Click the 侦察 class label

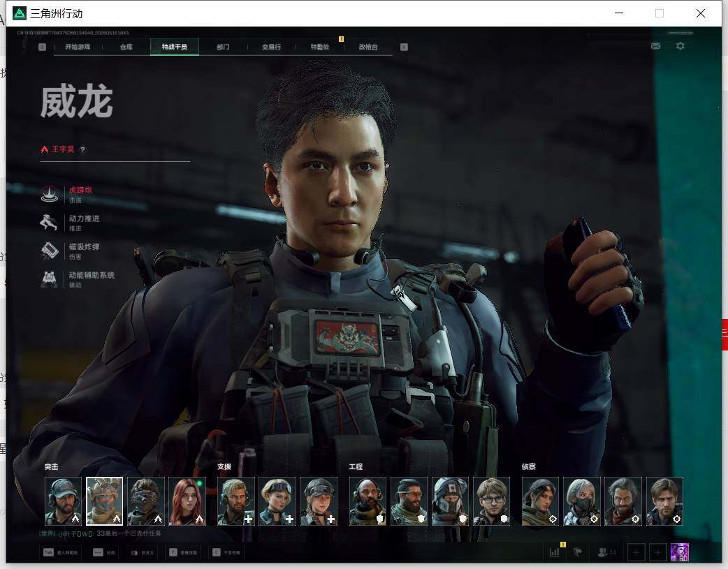coord(529,467)
